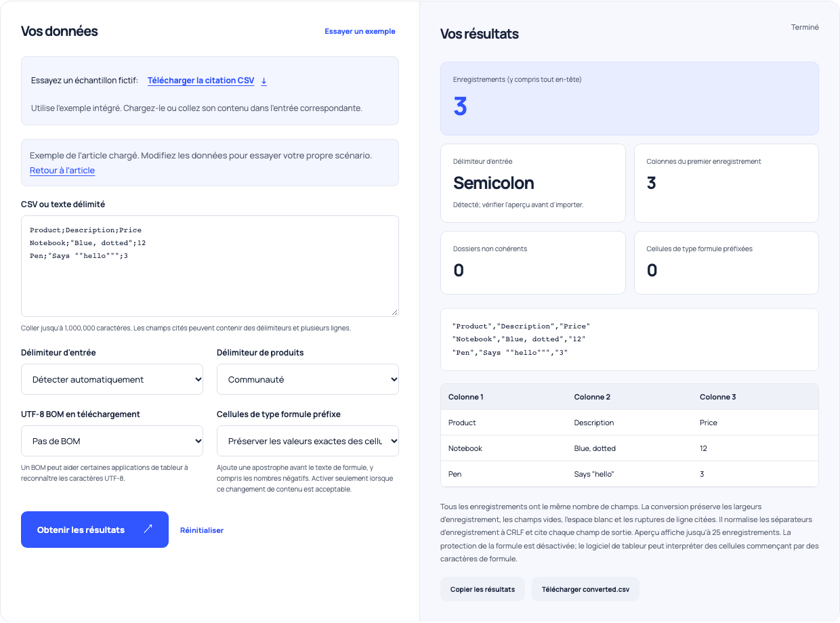840x623 pixels.
Task: Click the Vos résultats heading
Action: [x=480, y=34]
